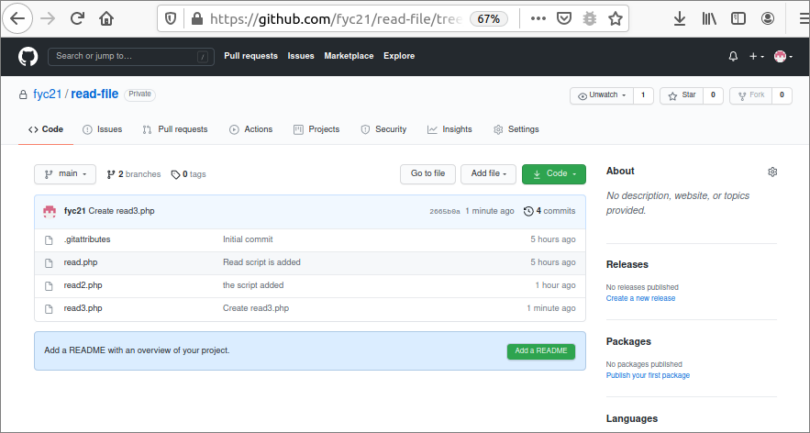Open the browser hamburger menu
Image resolution: width=810 pixels, height=433 pixels.
coord(803,19)
